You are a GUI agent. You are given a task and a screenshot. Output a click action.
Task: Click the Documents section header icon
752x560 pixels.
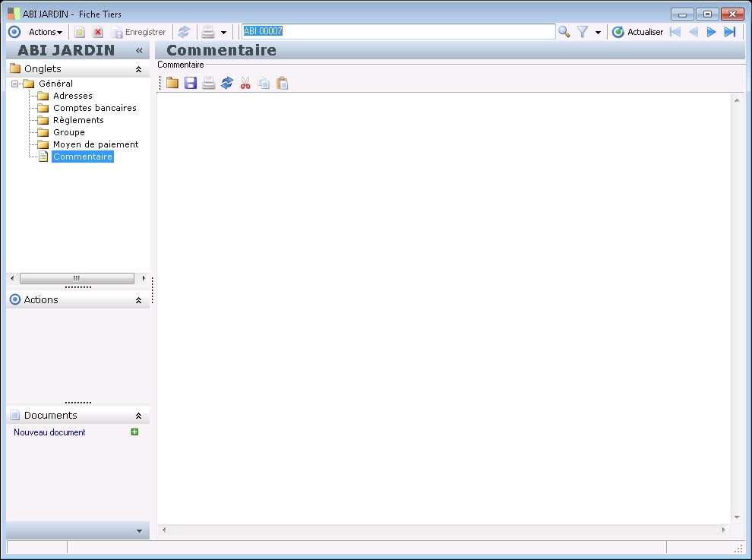pyautogui.click(x=15, y=415)
